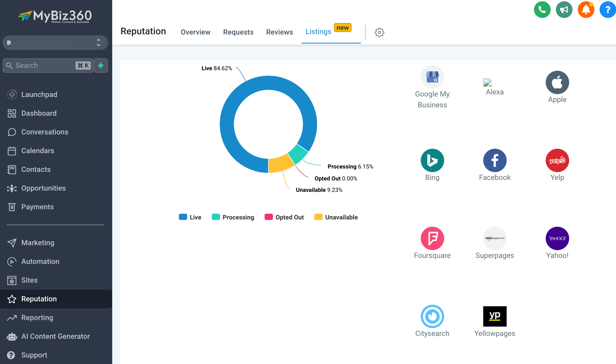
Task: Open the orange notifications bell
Action: [x=586, y=10]
